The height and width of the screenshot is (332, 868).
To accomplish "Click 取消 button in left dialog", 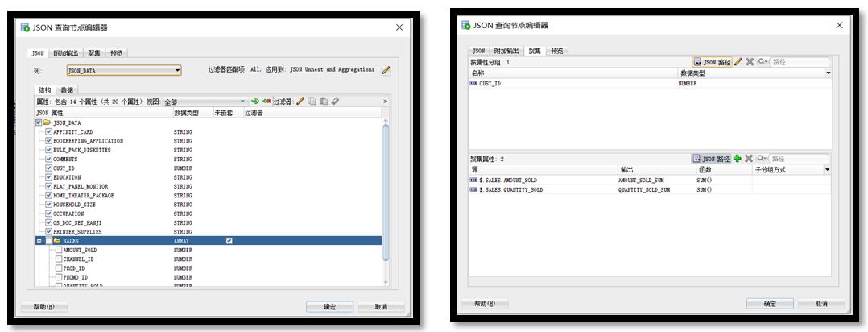I will (x=381, y=307).
